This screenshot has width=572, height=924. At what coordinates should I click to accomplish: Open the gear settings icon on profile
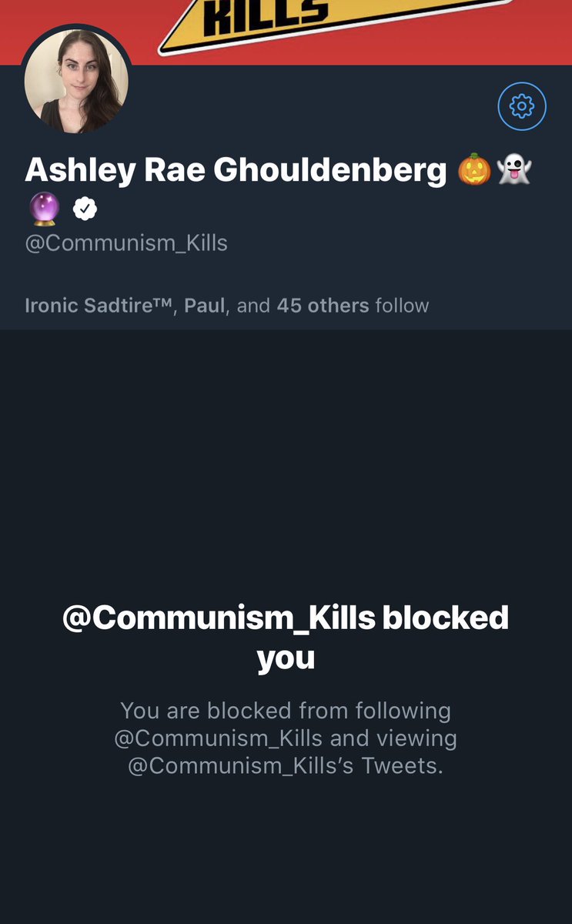coord(522,105)
